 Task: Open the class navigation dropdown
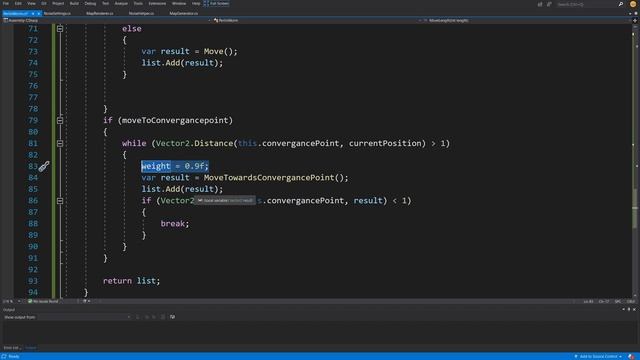[317, 20]
